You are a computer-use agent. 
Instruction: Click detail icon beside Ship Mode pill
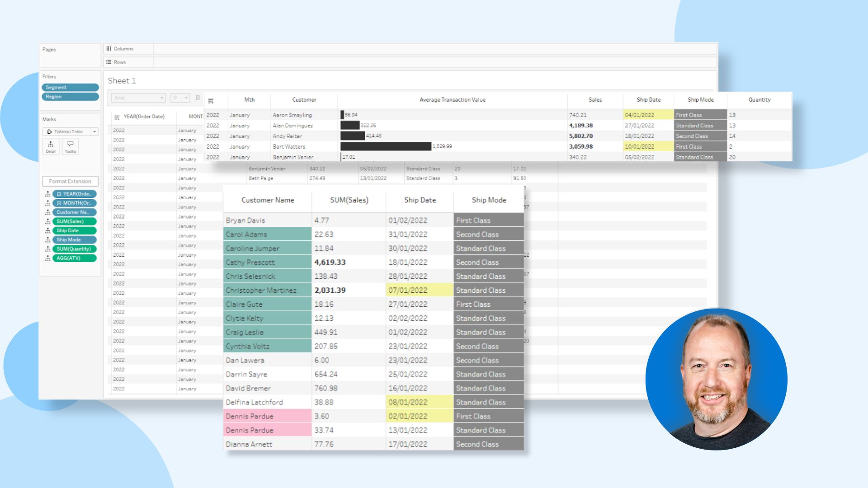47,240
